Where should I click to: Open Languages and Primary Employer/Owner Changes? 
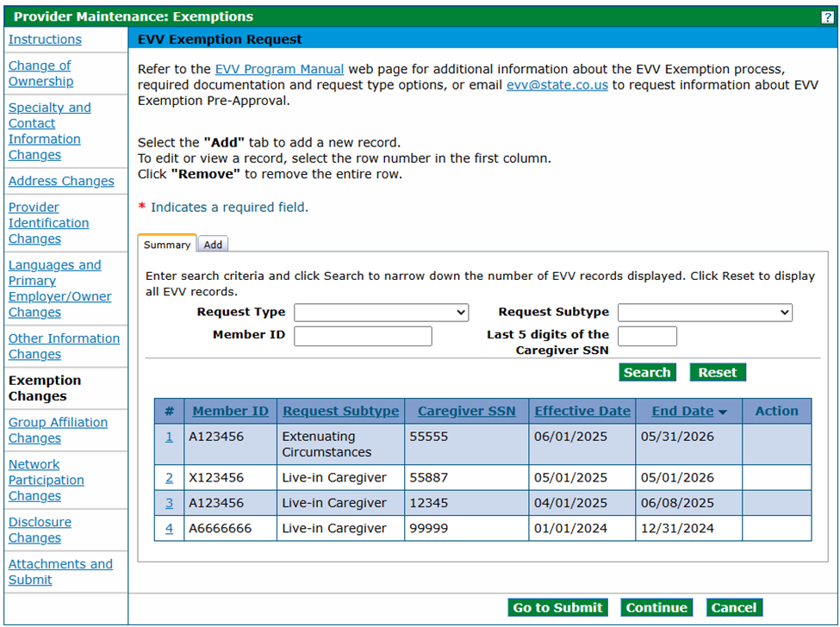tap(59, 289)
